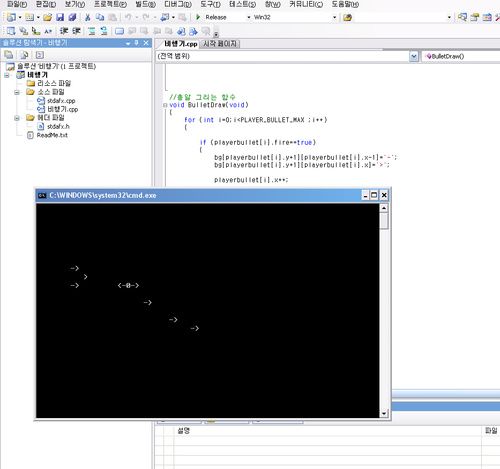Open the 디버그(D) menu
This screenshot has width=500, height=469.
tap(178, 4)
